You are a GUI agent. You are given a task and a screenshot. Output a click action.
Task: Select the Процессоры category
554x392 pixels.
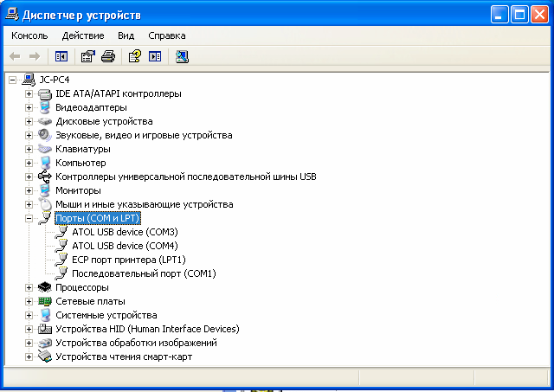(x=81, y=287)
